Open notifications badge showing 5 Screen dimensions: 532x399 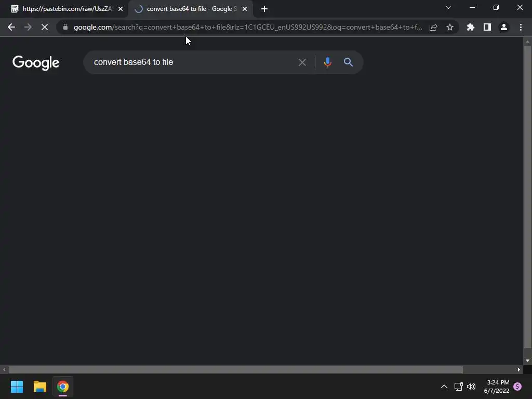[517, 387]
